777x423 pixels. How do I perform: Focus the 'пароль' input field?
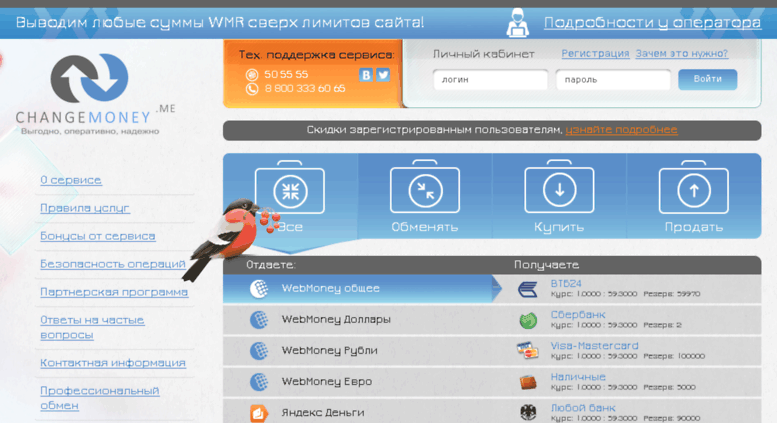click(613, 80)
